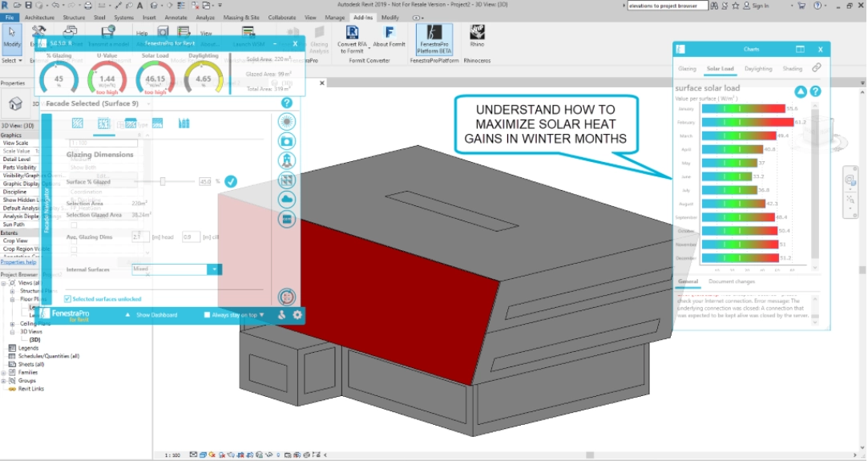Open the Massing & Site ribbon tab
Viewport: 868px width, 461px height.
coord(240,17)
